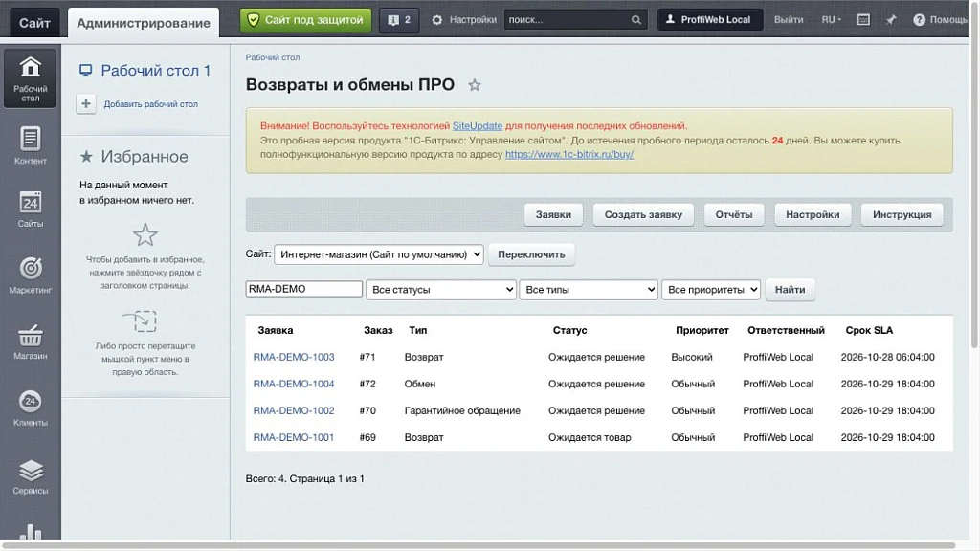Focus the RMA-DEMO search filter field
Screen dimensions: 980x551
pos(303,289)
